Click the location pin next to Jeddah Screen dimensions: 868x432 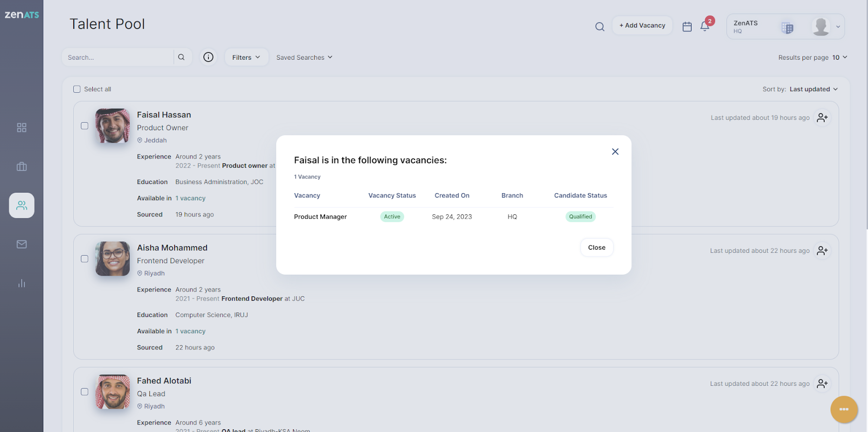pyautogui.click(x=139, y=141)
